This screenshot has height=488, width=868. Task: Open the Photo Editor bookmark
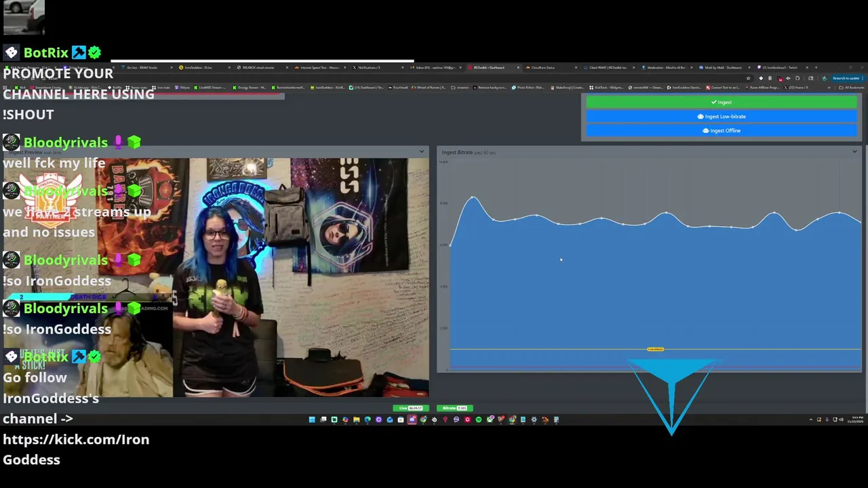point(528,87)
